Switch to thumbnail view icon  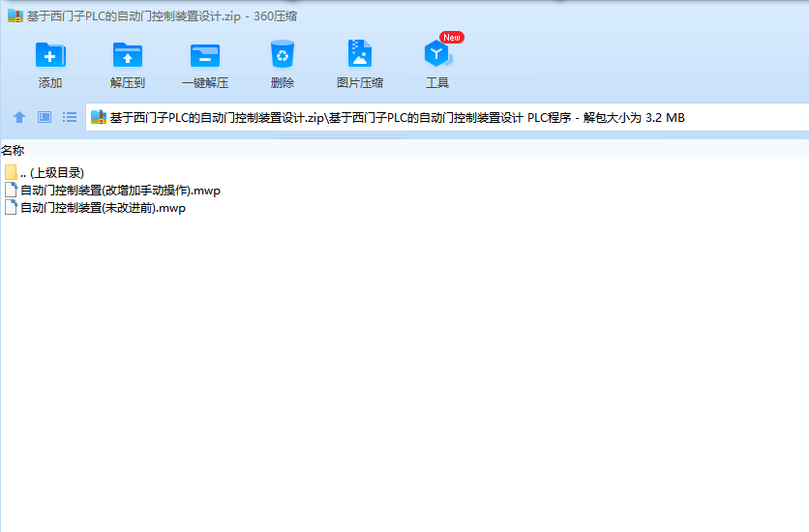(x=45, y=118)
